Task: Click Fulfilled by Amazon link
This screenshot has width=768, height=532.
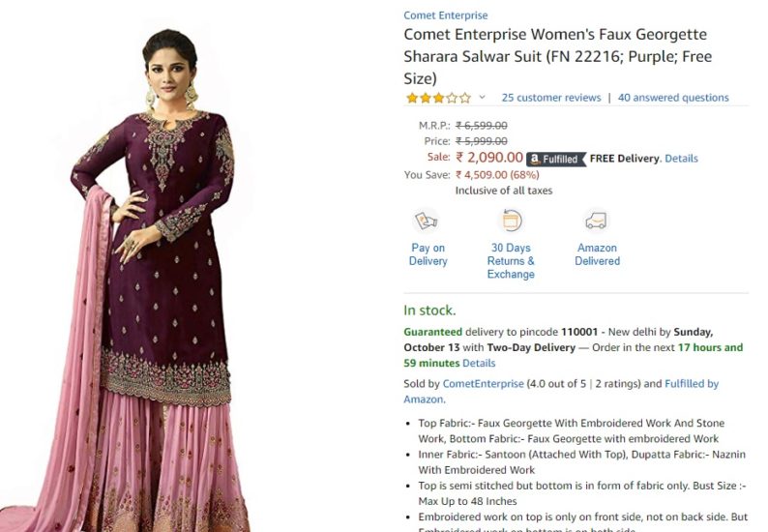Action: pos(561,392)
